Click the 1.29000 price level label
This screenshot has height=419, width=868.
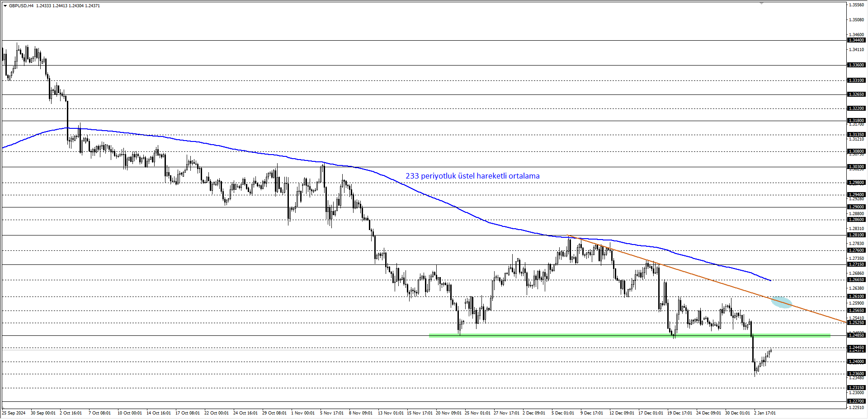pos(856,207)
